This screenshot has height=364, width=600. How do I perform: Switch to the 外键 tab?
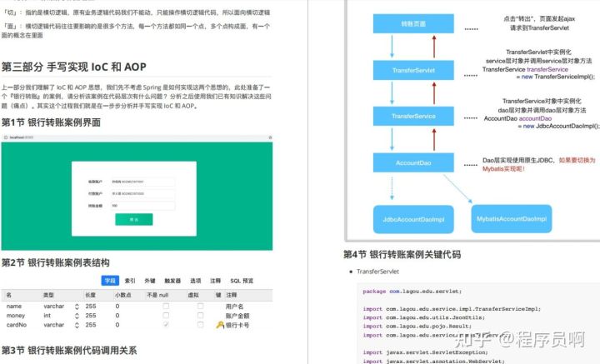coord(150,281)
